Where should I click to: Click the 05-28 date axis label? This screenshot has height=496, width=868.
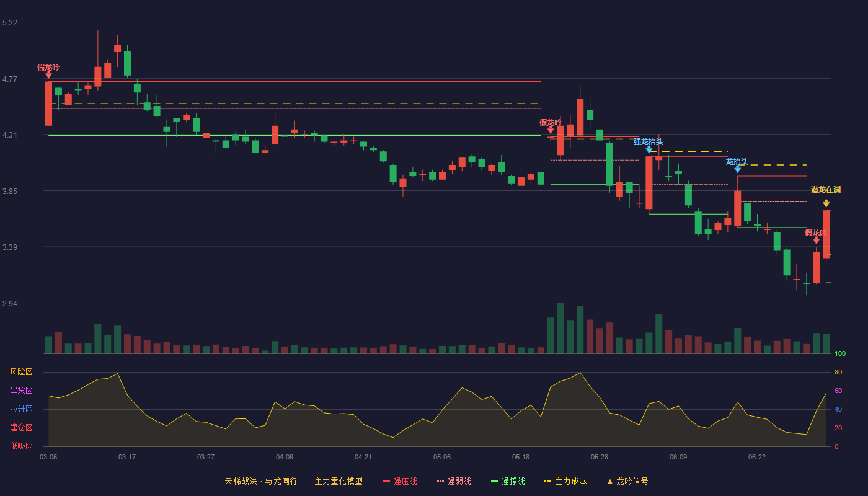point(600,457)
